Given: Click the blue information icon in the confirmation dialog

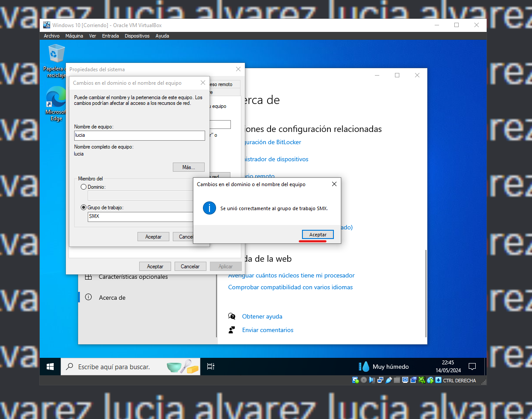Looking at the screenshot, I should pos(209,208).
